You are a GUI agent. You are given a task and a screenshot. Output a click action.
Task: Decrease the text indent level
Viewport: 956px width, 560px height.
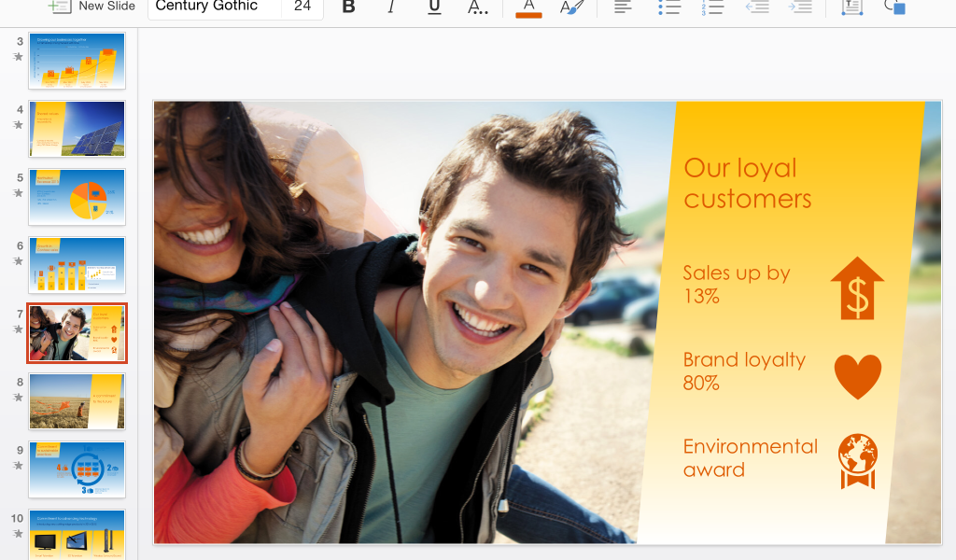tap(757, 7)
